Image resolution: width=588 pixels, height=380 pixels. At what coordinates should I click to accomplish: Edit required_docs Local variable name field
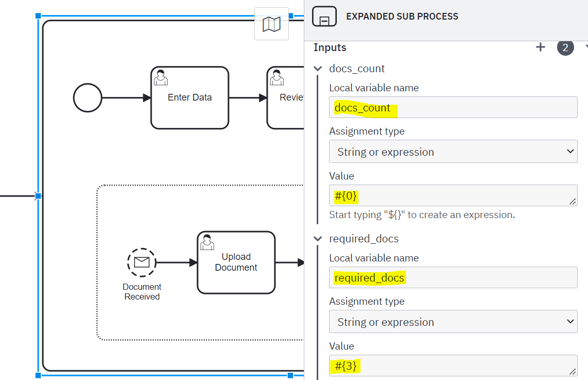pyautogui.click(x=453, y=278)
